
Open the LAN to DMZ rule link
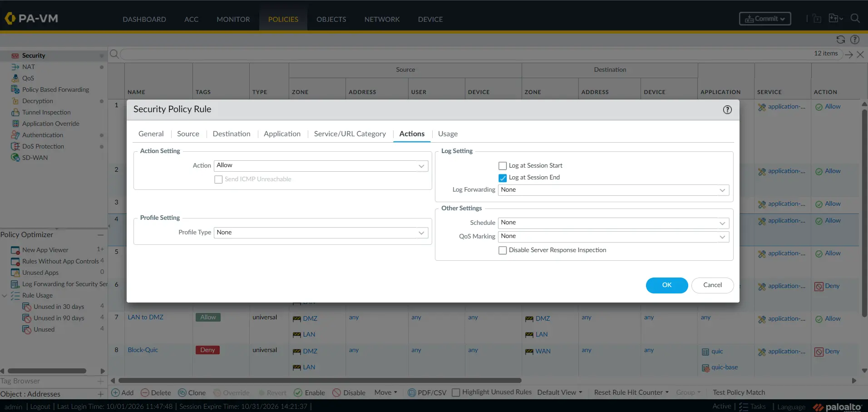click(x=146, y=318)
